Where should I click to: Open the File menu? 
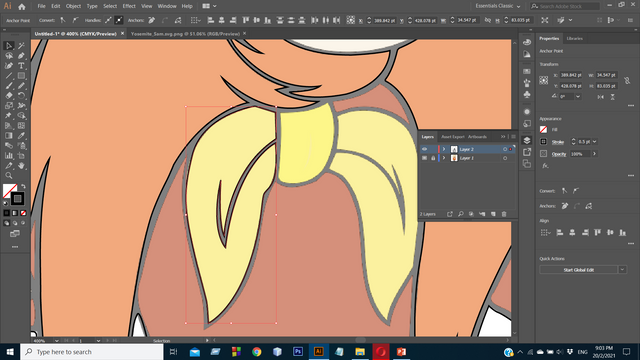click(x=42, y=6)
